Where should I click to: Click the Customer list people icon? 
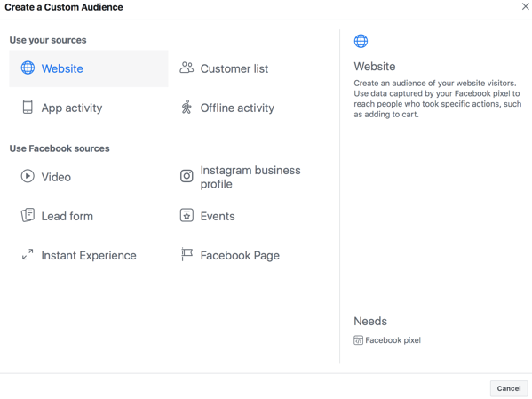pos(187,68)
